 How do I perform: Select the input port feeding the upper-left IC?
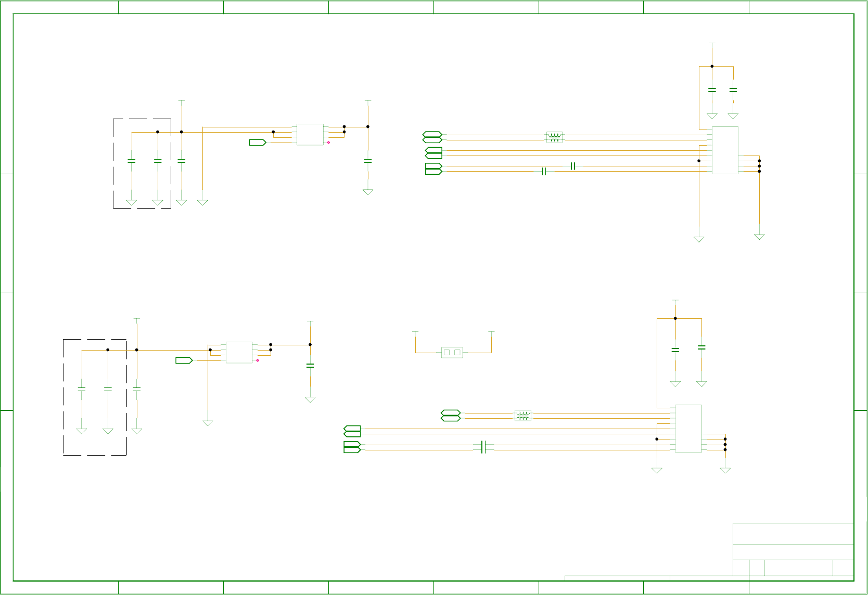[x=258, y=143]
